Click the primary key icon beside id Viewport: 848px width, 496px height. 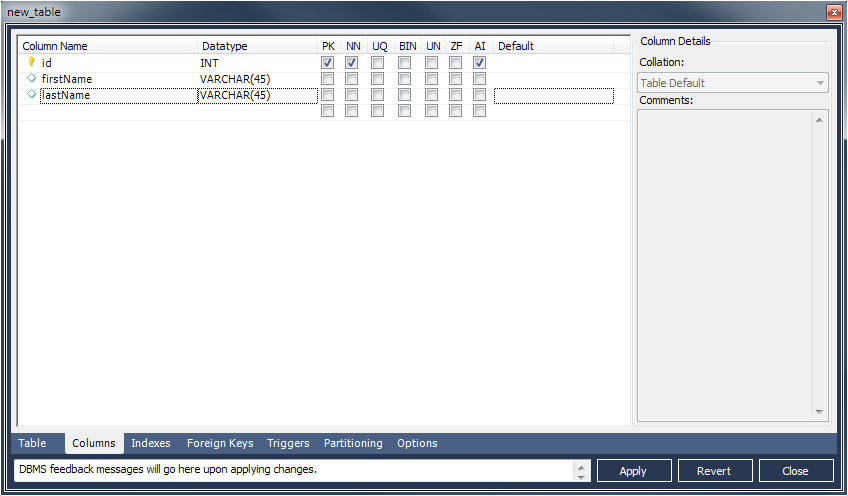31,62
